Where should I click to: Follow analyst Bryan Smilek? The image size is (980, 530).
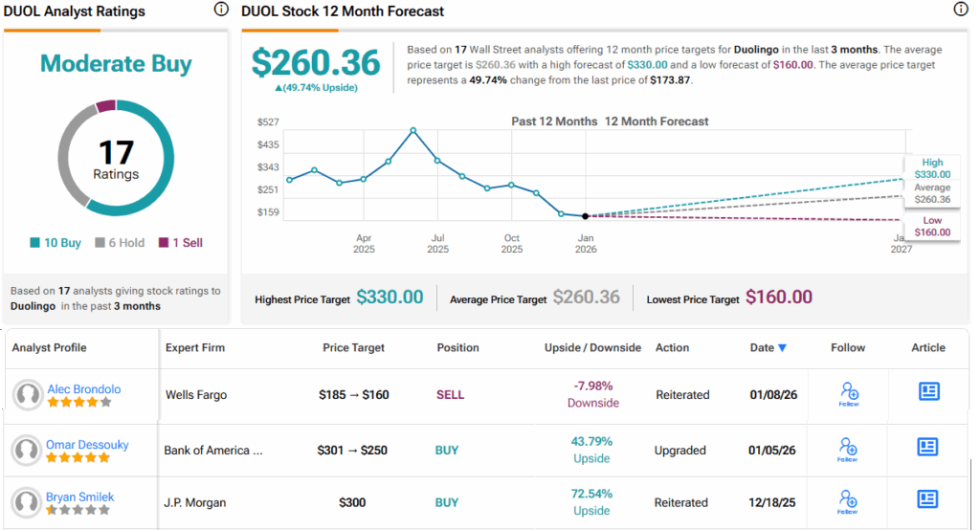(x=848, y=501)
